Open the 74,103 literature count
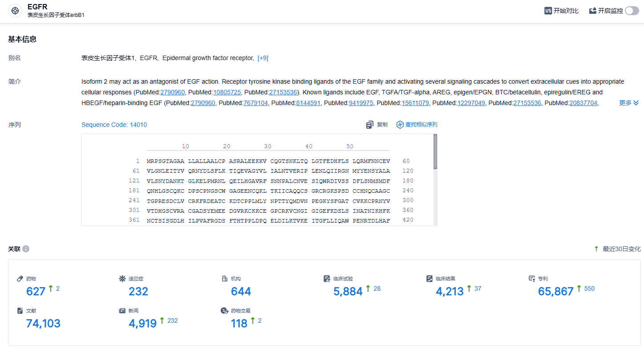The image size is (644, 349). (43, 324)
